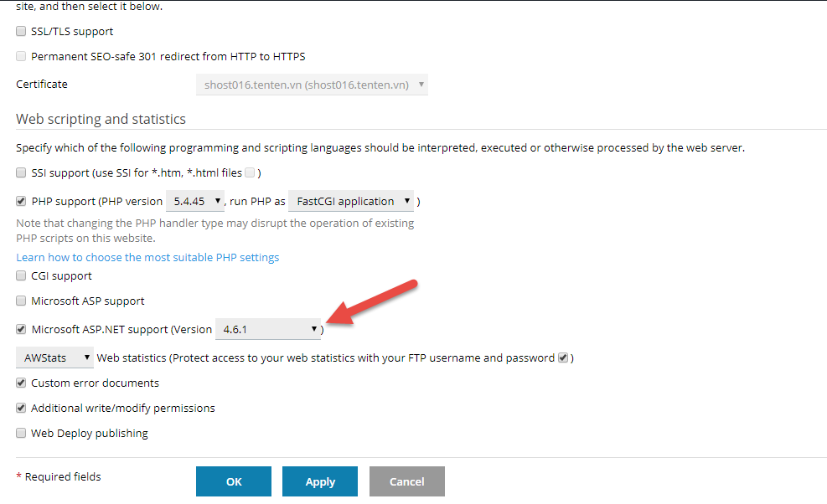Enable the SSI support checkbox
This screenshot has width=827, height=504.
[x=21, y=172]
